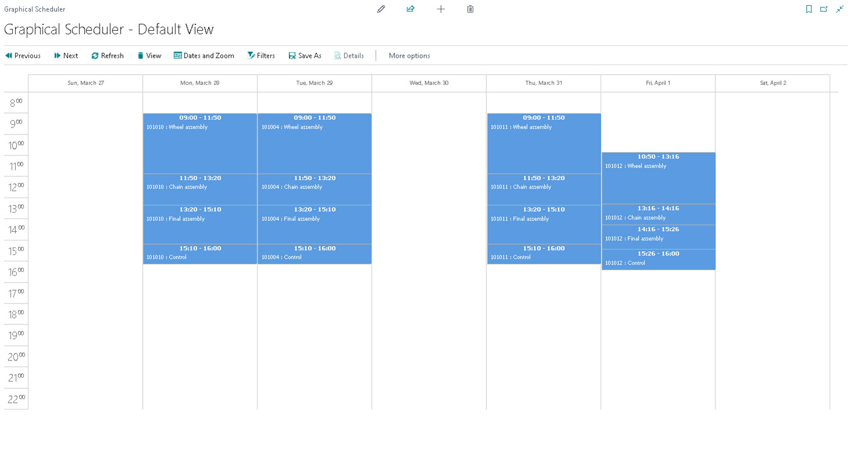The width and height of the screenshot is (868, 449).
Task: Open the share options icon
Action: coord(410,9)
